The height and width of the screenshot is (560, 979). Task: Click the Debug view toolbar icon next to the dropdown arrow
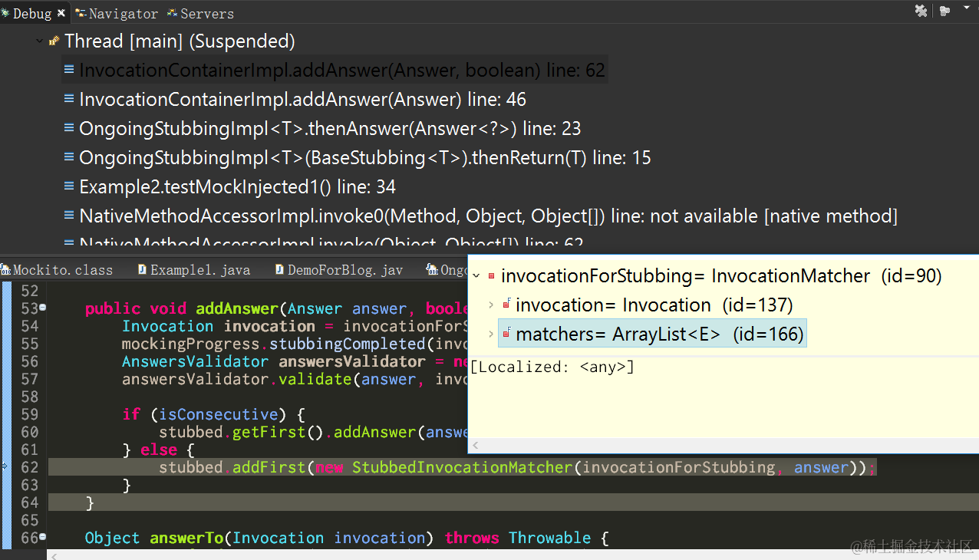pyautogui.click(x=944, y=11)
